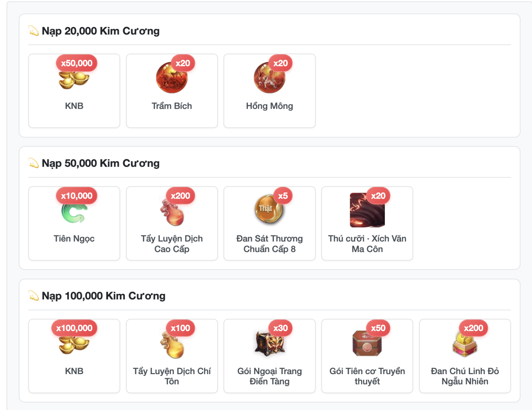
Task: Click the x100,000 quantity badge
Action: (74, 328)
